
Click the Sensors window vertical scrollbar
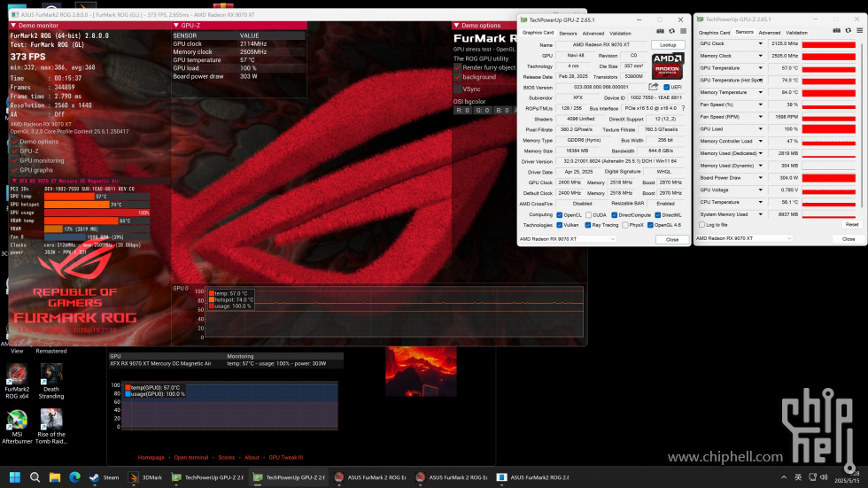pos(861,128)
